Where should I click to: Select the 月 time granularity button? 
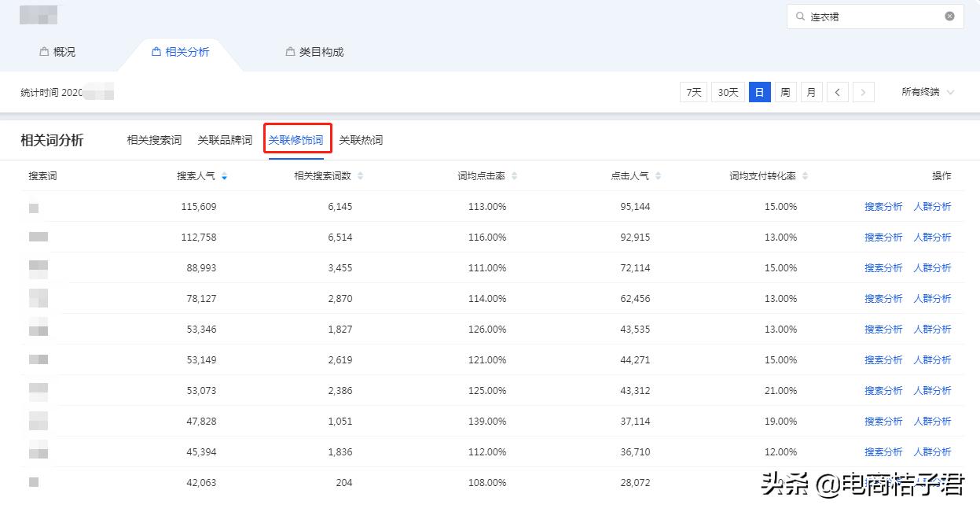[x=811, y=92]
